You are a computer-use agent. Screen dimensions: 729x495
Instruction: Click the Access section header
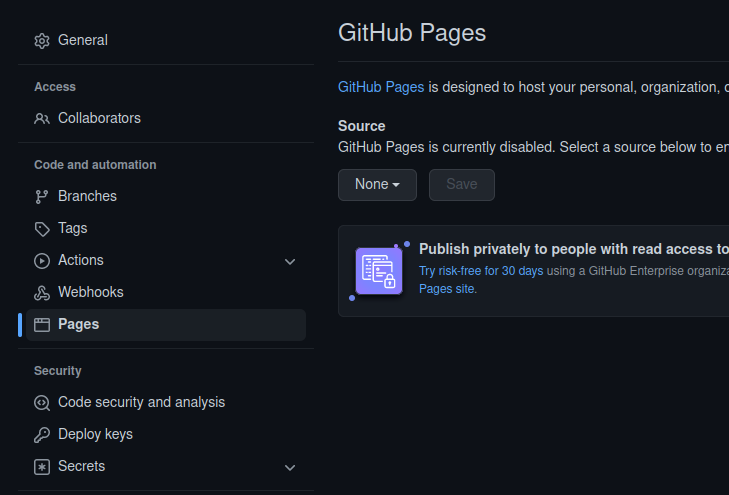(55, 87)
